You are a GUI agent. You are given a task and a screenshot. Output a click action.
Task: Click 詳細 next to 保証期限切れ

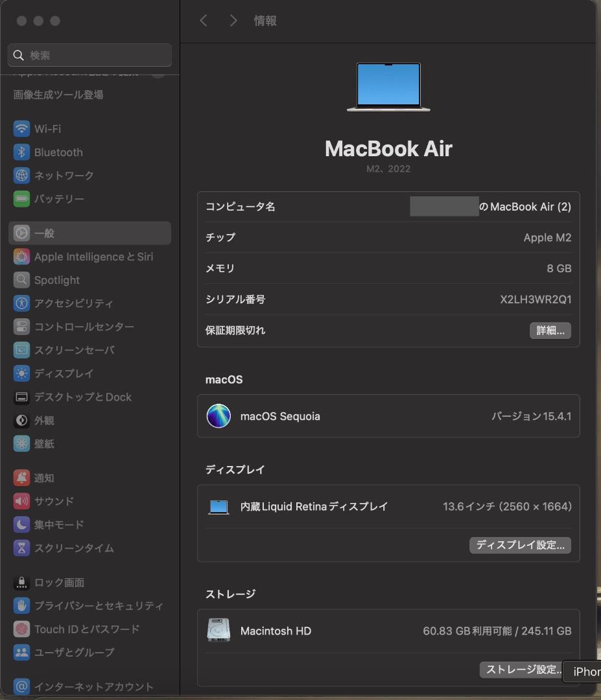550,331
